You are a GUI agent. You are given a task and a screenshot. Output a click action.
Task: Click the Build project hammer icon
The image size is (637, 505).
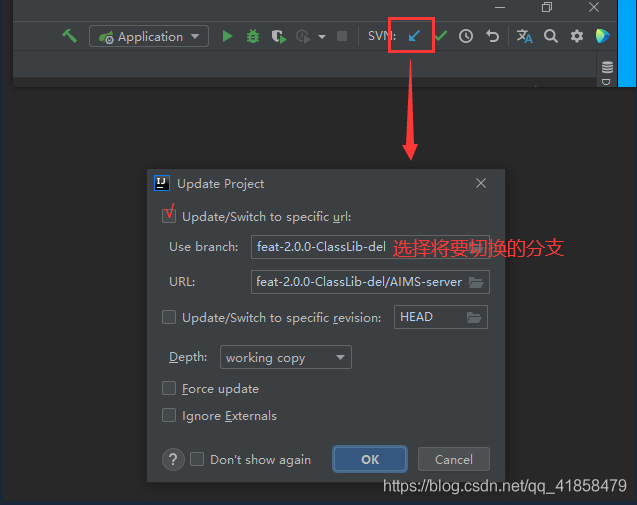69,36
